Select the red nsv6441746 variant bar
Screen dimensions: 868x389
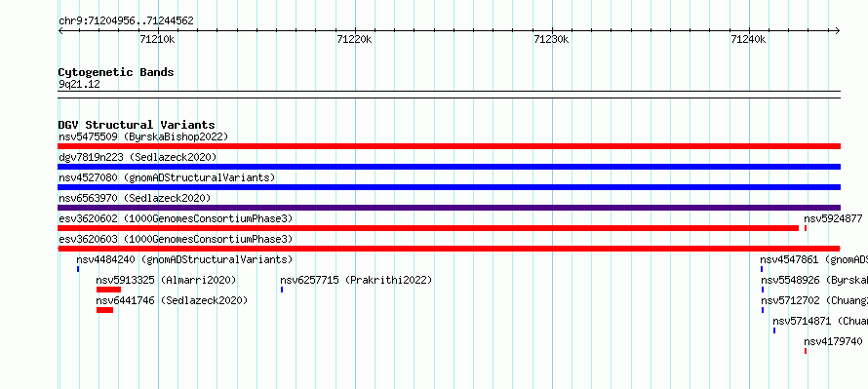(x=104, y=310)
